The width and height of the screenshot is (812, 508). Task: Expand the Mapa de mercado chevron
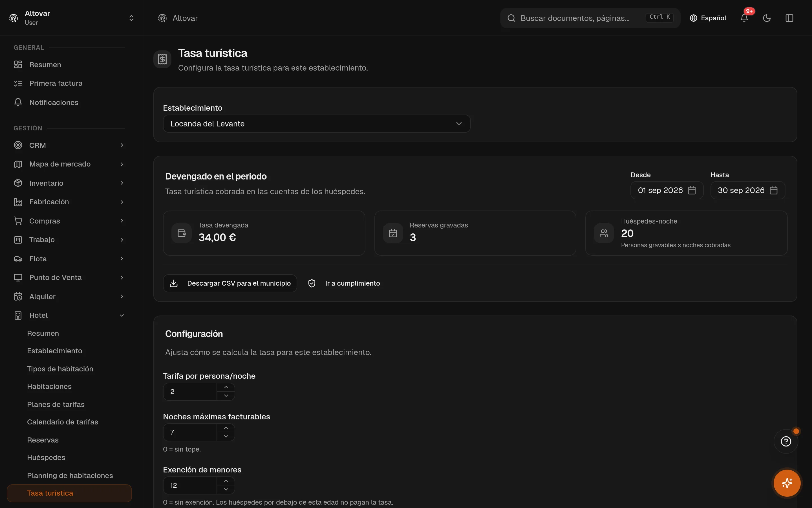tap(122, 164)
